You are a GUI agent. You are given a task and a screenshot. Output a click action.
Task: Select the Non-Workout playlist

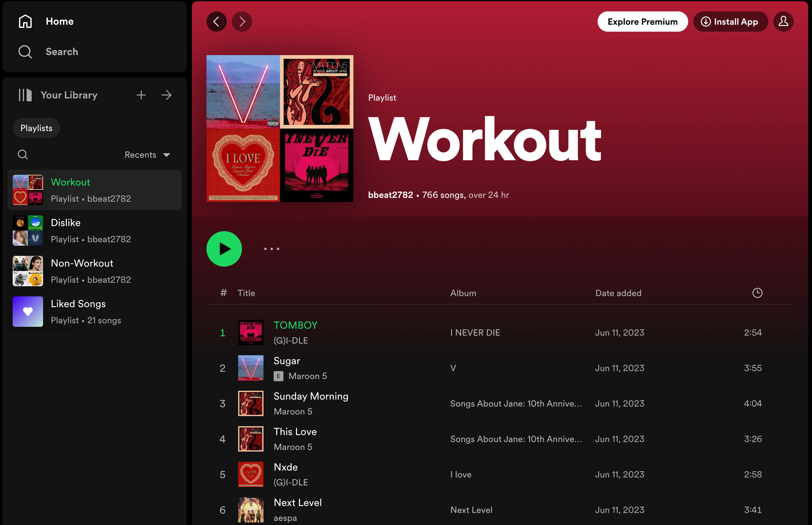pyautogui.click(x=82, y=263)
